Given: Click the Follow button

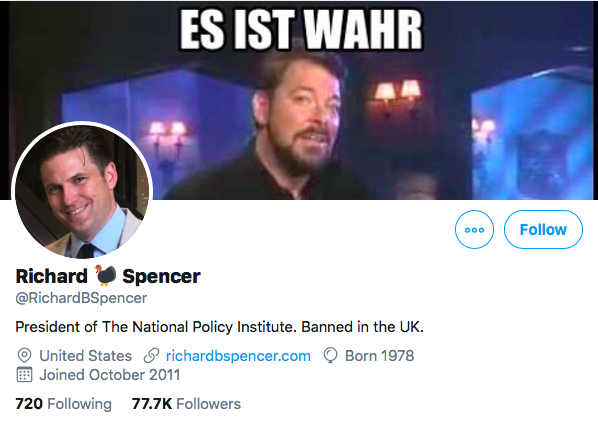Looking at the screenshot, I should point(543,230).
